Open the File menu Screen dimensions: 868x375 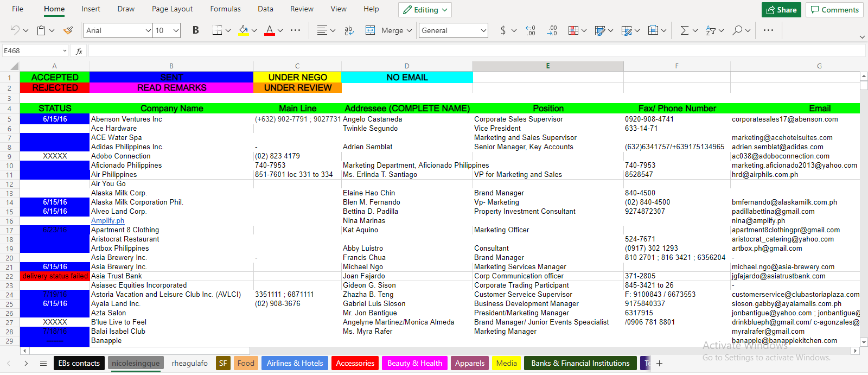pyautogui.click(x=18, y=9)
